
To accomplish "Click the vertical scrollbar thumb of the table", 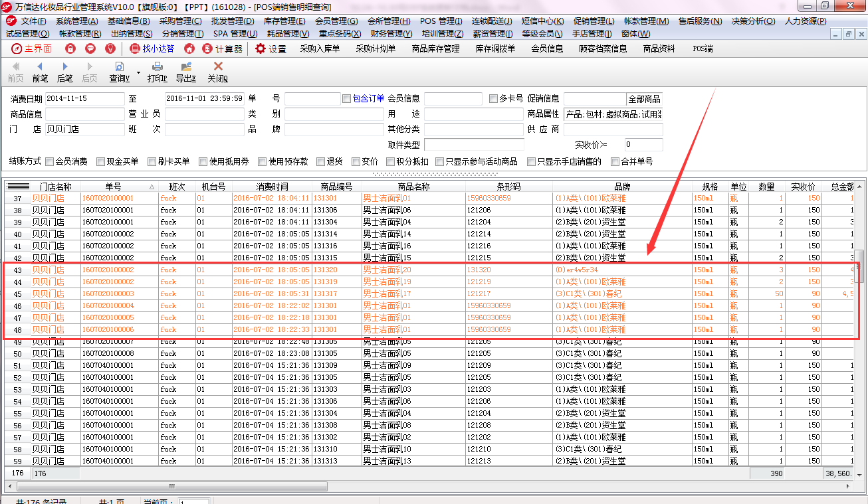I will coord(860,266).
